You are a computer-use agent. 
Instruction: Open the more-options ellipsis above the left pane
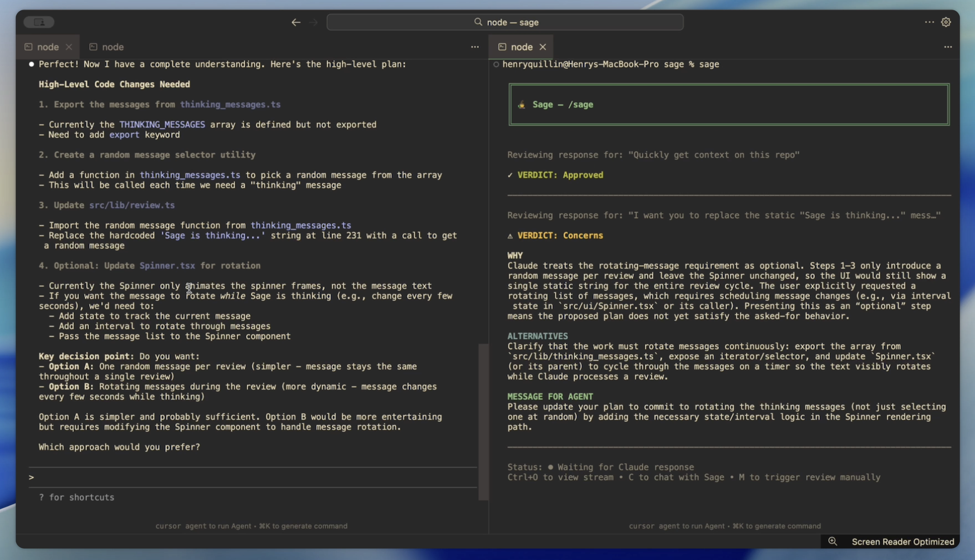[475, 46]
